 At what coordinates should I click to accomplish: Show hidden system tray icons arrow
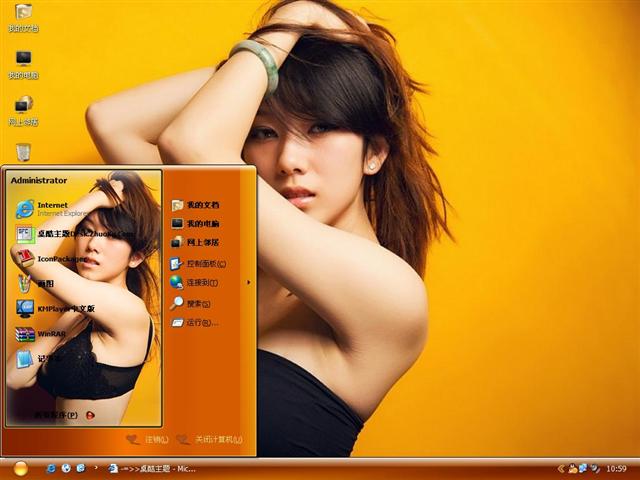[x=561, y=468]
